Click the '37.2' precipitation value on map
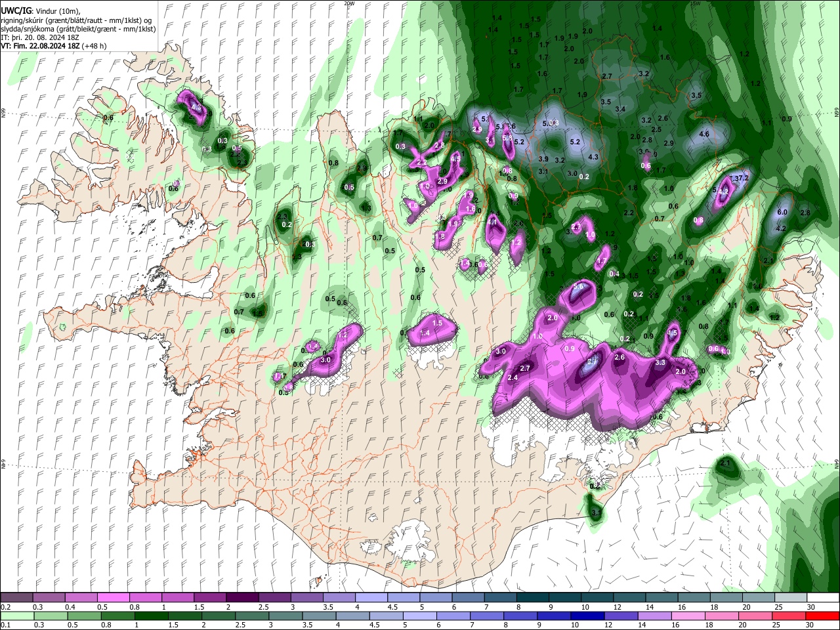Image resolution: width=840 pixels, height=630 pixels. point(742,178)
